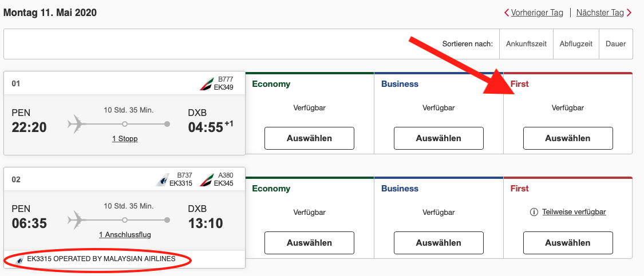Click the Malaysia Airlines logo beside EK3315
Image resolution: width=644 pixels, height=276 pixels.
[x=161, y=179]
